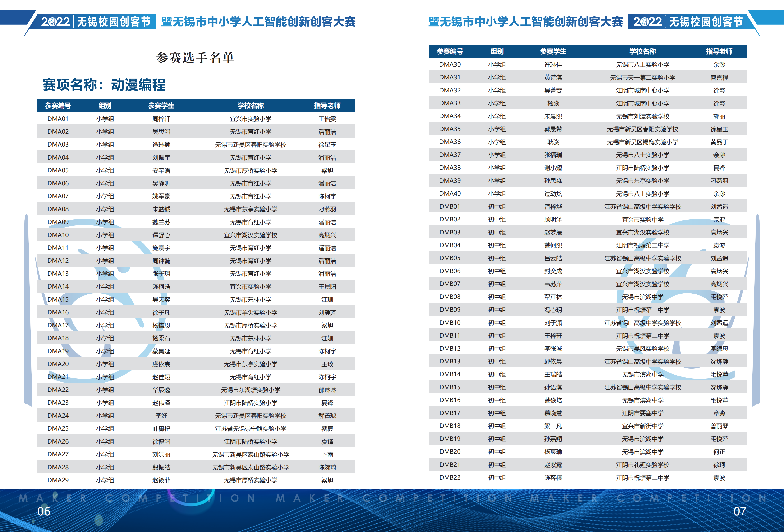
Task: Click teacher name 郭丽
Action: [x=719, y=116]
